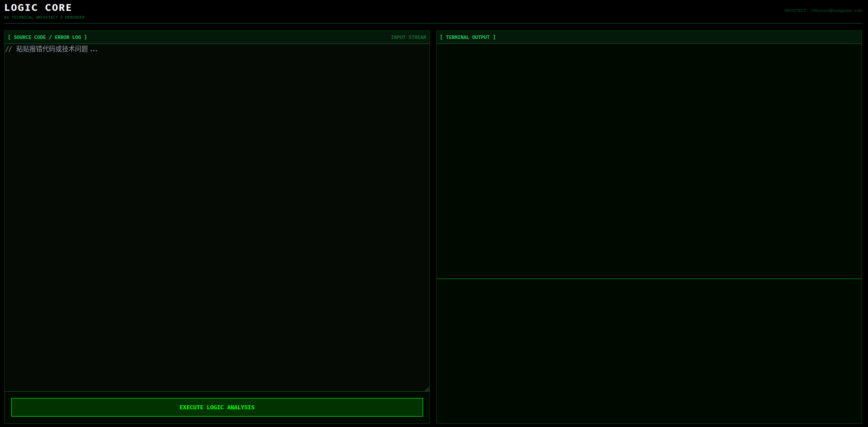The width and height of the screenshot is (868, 427).
Task: Click the INPUT STREAM label
Action: [408, 37]
